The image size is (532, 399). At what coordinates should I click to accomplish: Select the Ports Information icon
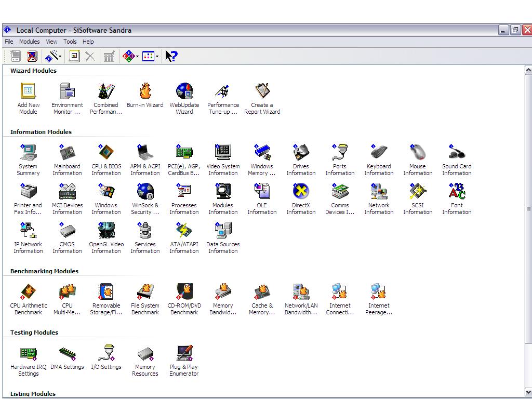(x=340, y=160)
